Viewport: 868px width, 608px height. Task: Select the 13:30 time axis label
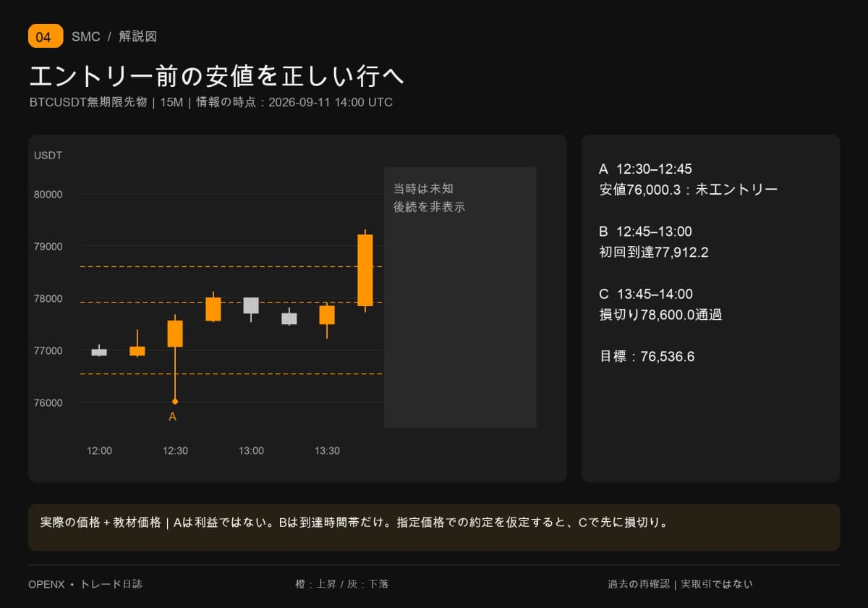(327, 450)
